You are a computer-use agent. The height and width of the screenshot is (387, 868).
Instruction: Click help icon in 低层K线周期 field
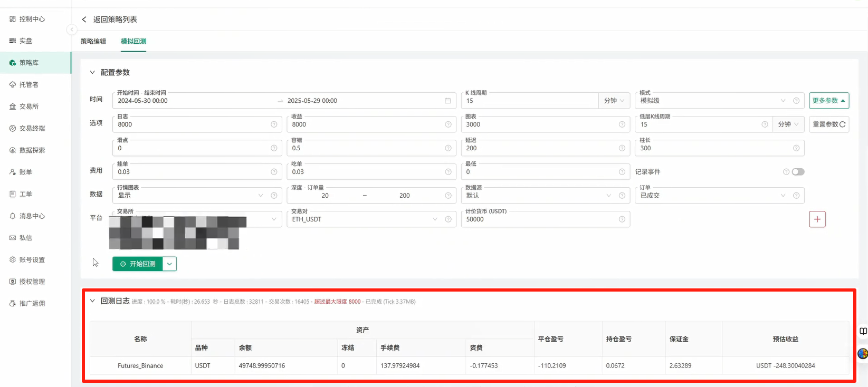pos(765,124)
